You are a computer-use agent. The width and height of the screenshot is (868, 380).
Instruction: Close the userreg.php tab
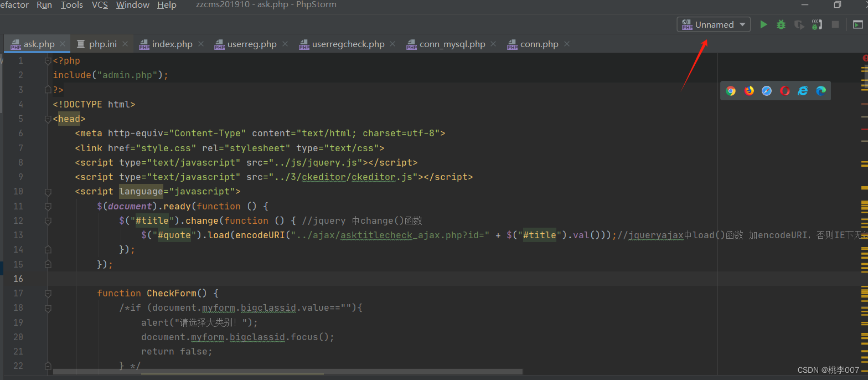click(285, 44)
